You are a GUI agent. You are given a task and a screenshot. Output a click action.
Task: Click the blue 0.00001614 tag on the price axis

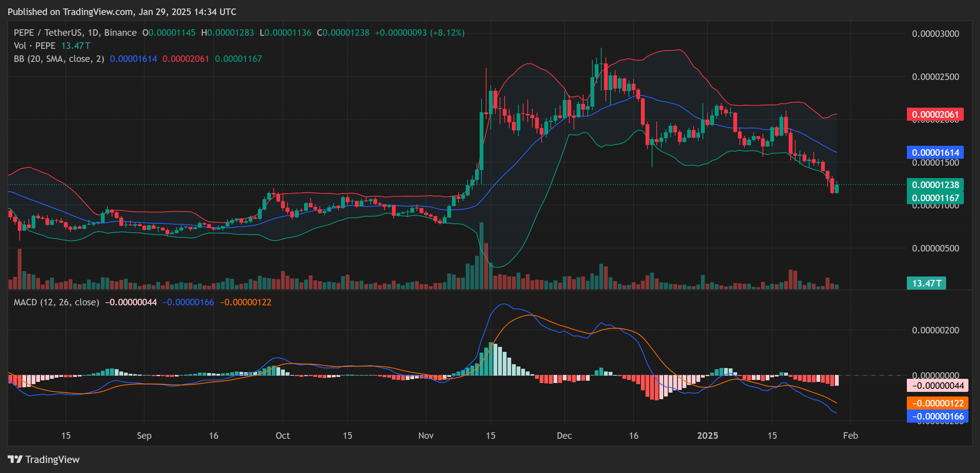935,152
